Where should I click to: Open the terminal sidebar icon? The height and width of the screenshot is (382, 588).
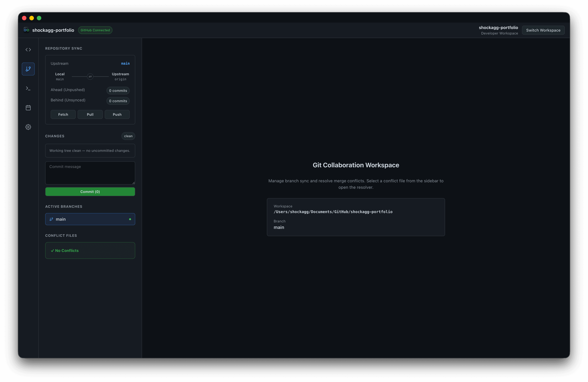(28, 88)
